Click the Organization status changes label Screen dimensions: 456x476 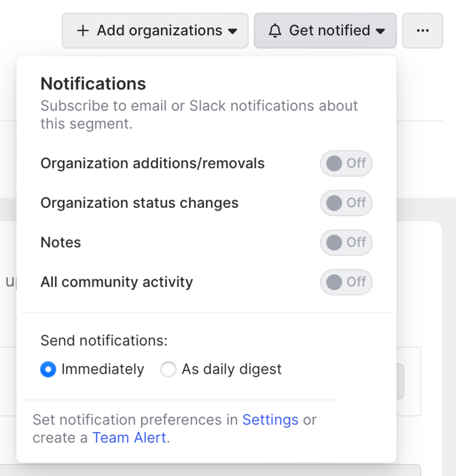pos(139,203)
